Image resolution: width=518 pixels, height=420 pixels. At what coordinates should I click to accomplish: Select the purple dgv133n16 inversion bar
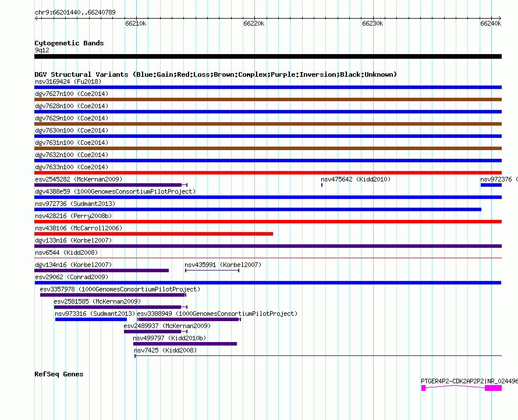(268, 246)
